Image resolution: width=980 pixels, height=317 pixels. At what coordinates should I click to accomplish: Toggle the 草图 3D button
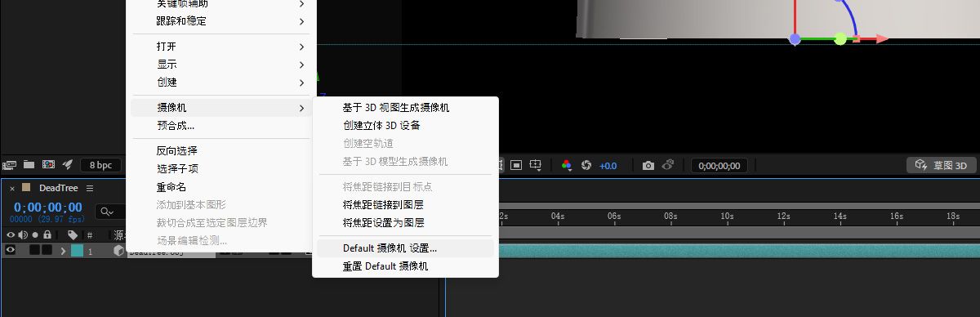(x=942, y=165)
